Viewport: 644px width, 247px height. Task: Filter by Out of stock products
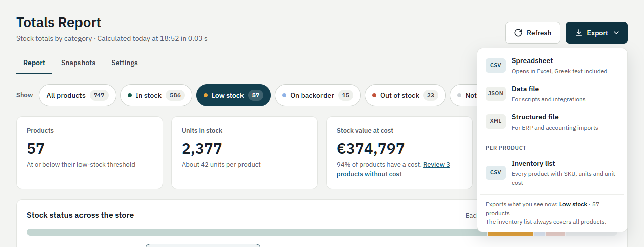pyautogui.click(x=405, y=95)
